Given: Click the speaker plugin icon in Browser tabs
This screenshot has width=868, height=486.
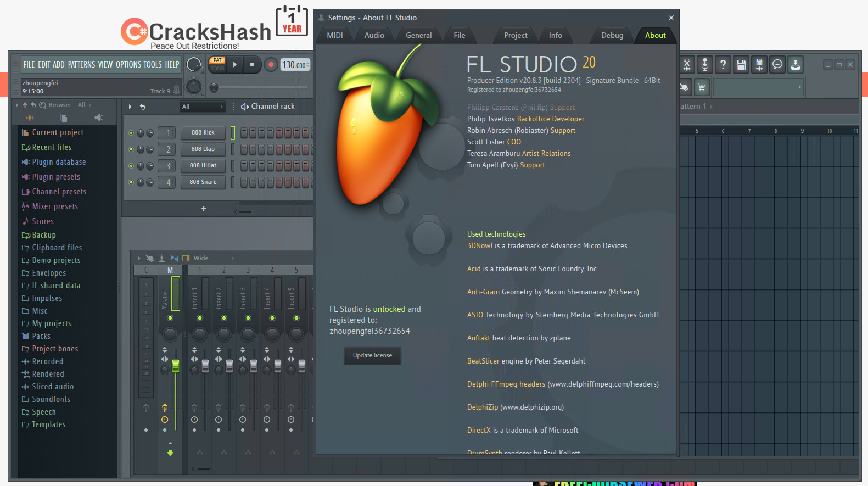Looking at the screenshot, I should (x=98, y=118).
